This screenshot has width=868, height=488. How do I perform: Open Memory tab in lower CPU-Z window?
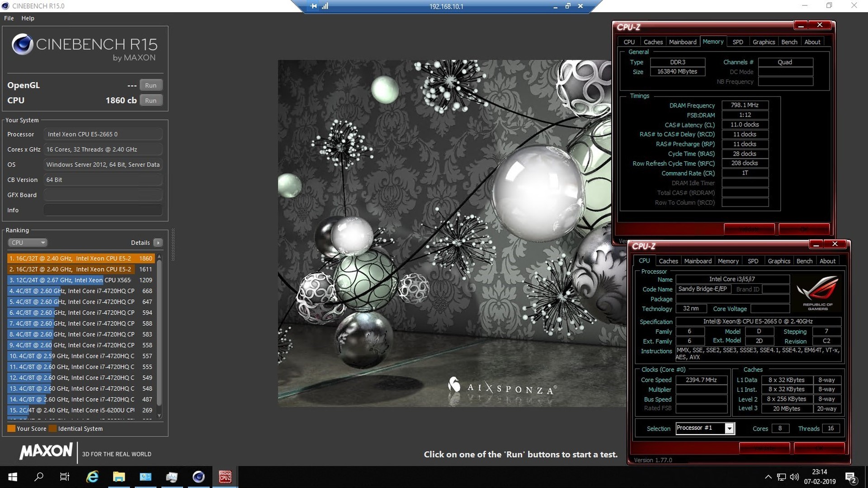728,261
